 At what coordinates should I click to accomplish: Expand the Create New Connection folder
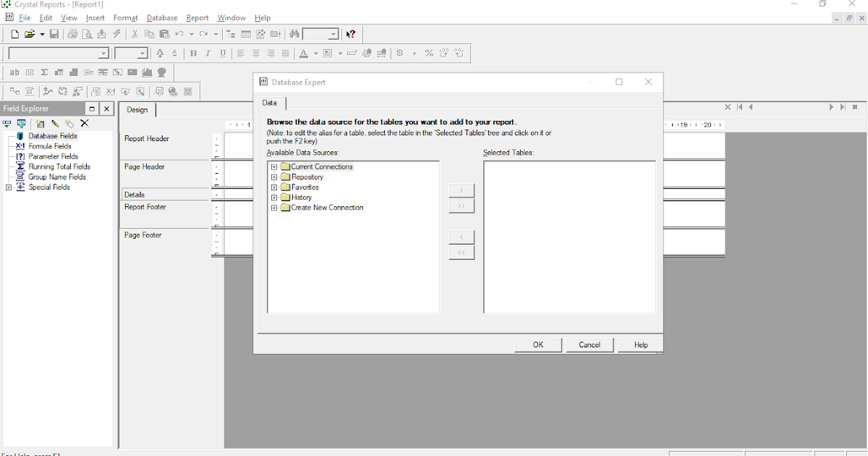pos(273,207)
